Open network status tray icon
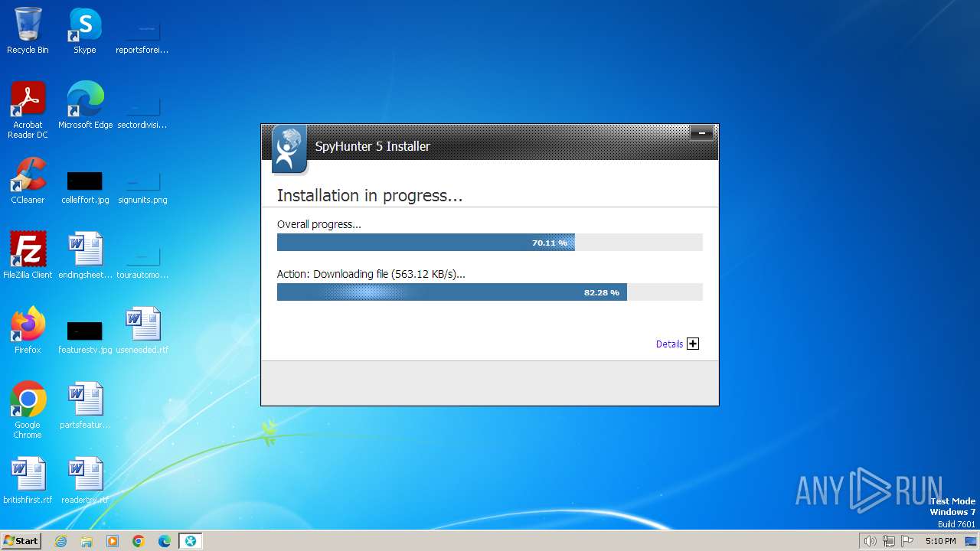980x551 pixels. pyautogui.click(x=888, y=541)
